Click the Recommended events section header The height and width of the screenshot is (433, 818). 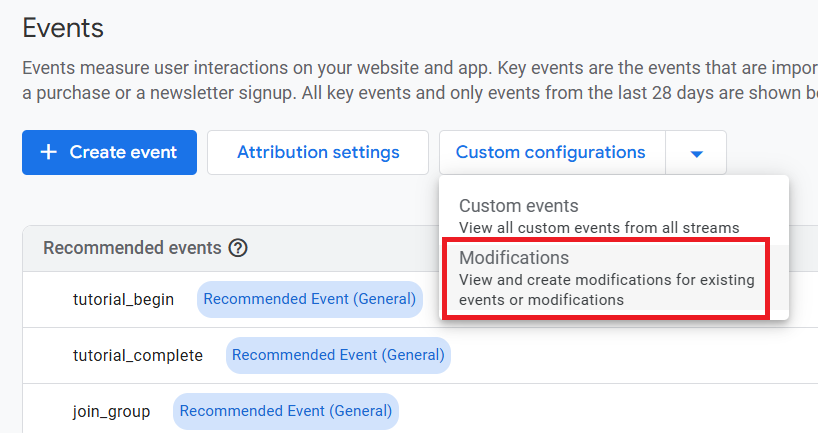pyautogui.click(x=132, y=248)
